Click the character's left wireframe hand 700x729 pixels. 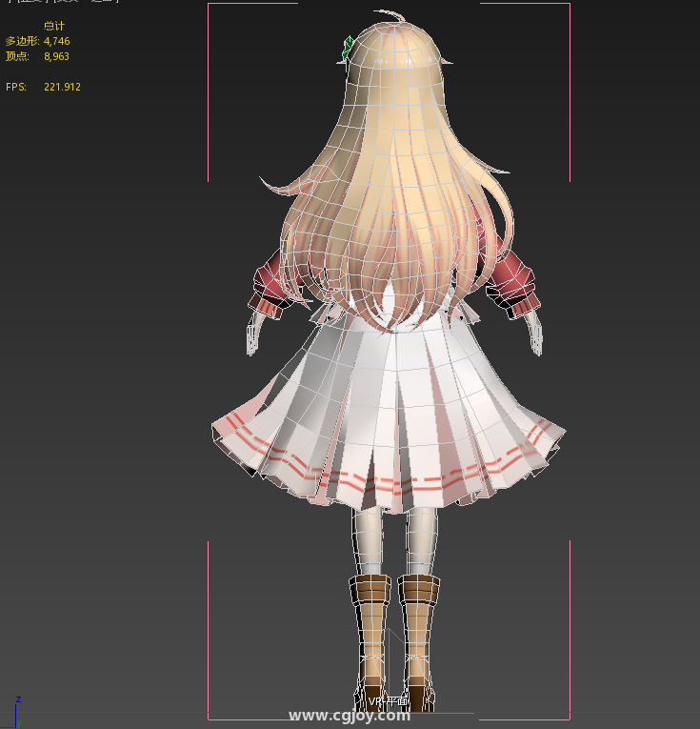pos(254,335)
